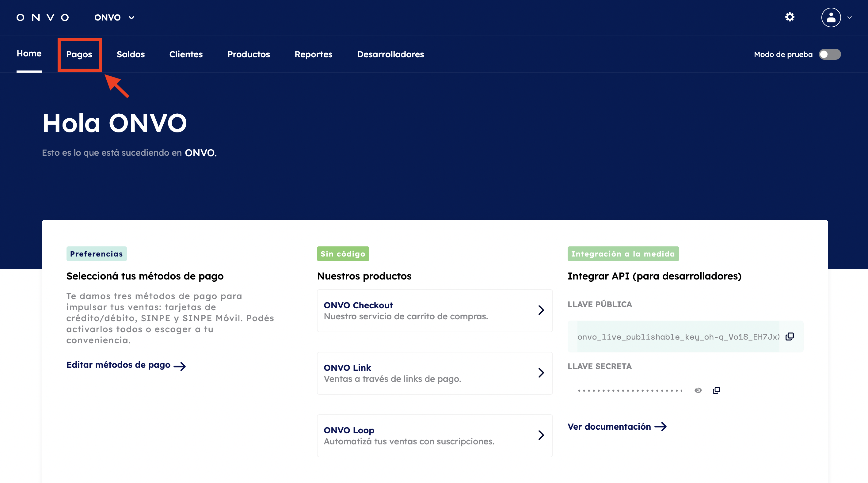Click the Sin código badge
868x483 pixels.
tap(343, 254)
